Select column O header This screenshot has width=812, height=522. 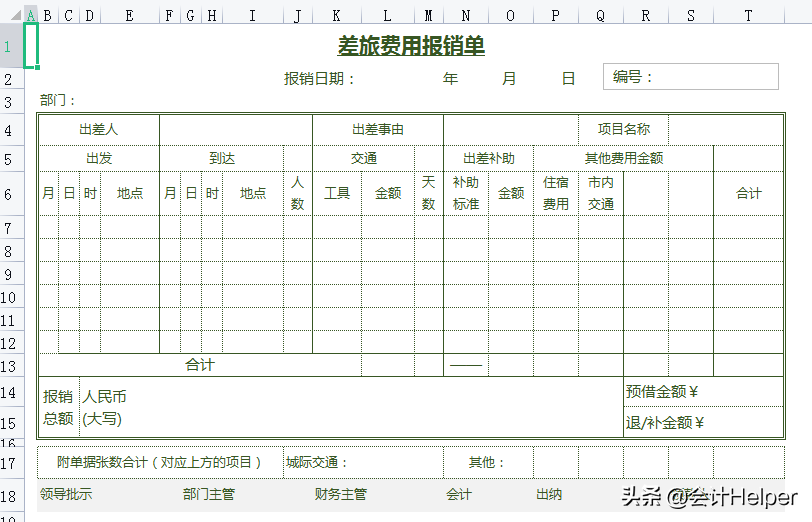click(511, 16)
